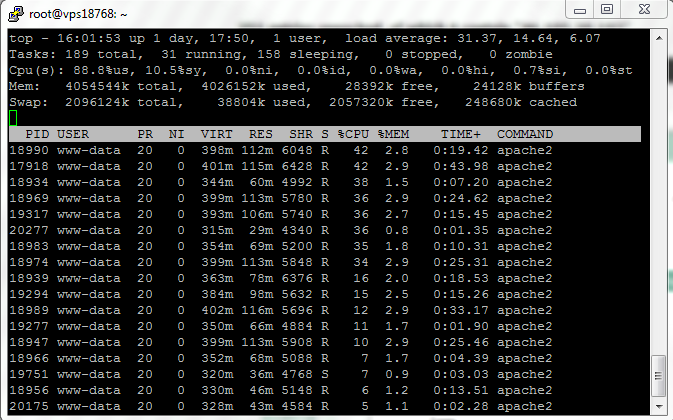Click the TIME+ column header
The width and height of the screenshot is (673, 420).
(x=461, y=134)
